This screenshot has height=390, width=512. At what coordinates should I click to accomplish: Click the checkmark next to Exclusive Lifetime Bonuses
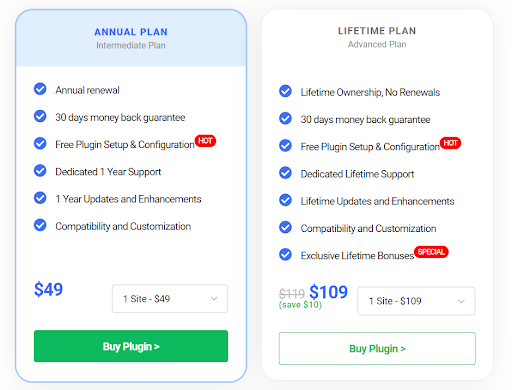(x=285, y=255)
